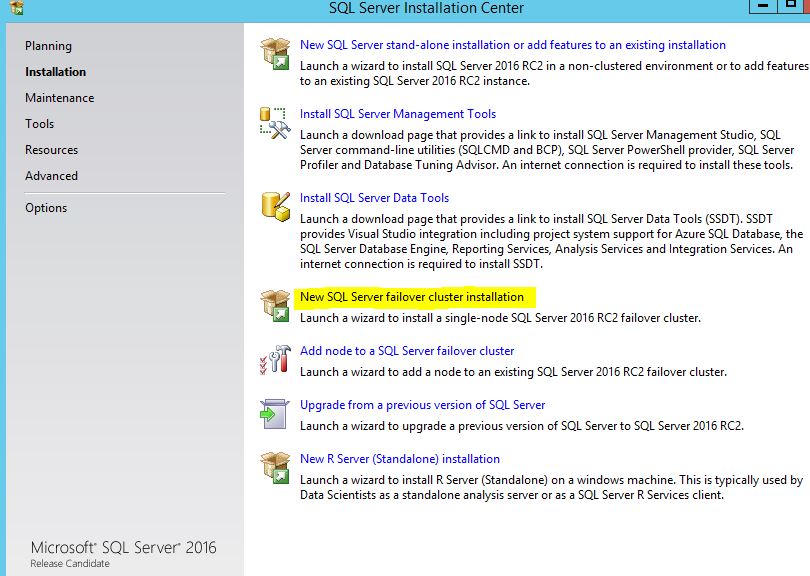Select the Add node tools icon
Screen dimensions: 810x576
pos(273,358)
